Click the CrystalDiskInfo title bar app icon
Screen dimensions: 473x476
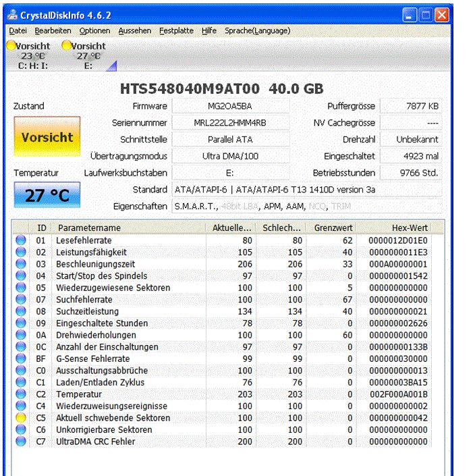click(x=12, y=14)
